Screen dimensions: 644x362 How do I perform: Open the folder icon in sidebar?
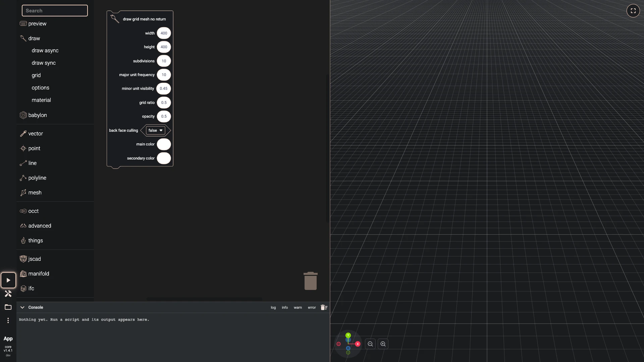pyautogui.click(x=8, y=307)
